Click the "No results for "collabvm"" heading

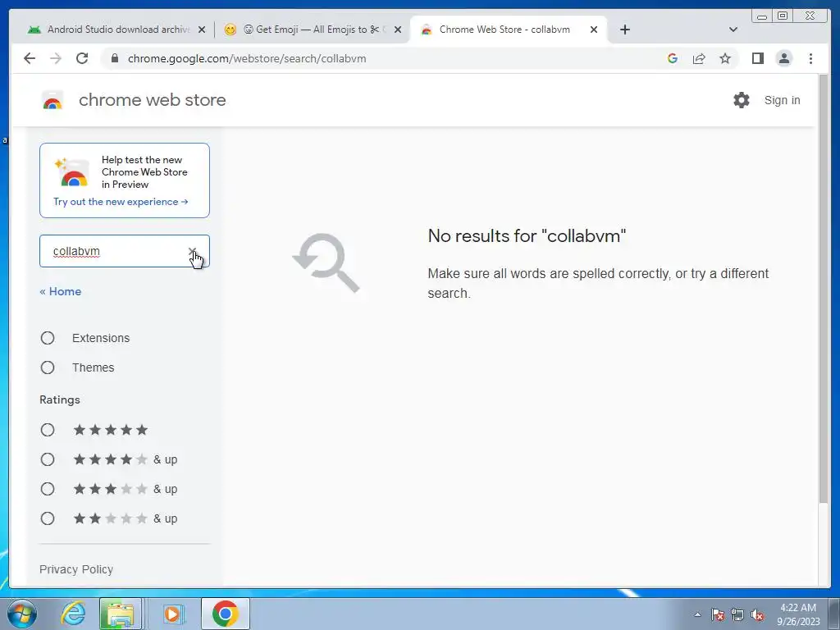pos(527,235)
